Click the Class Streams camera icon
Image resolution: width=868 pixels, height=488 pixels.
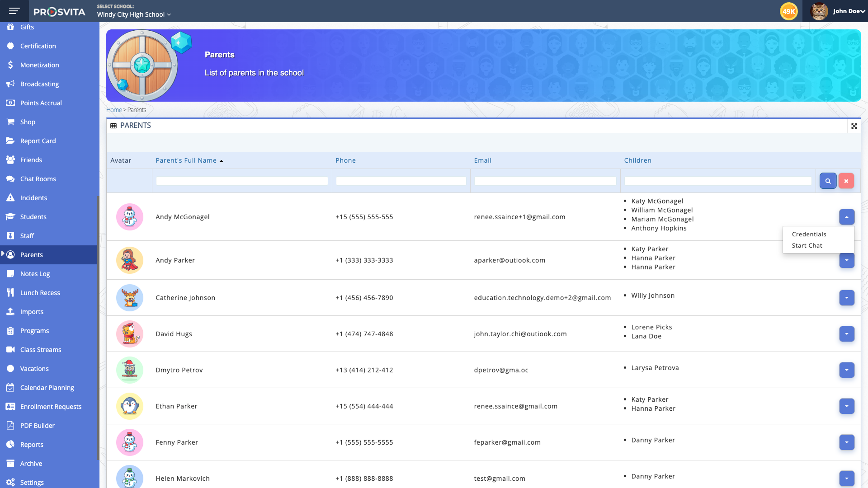click(10, 350)
